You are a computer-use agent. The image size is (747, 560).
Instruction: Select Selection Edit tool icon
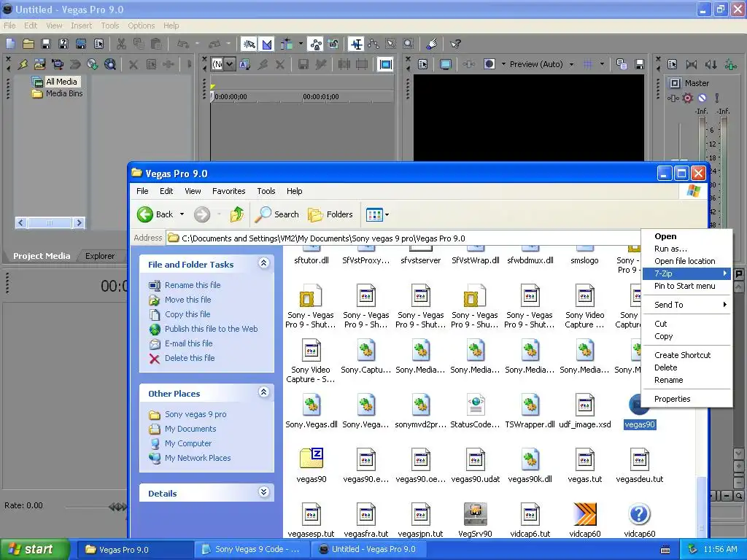pyautogui.click(x=391, y=44)
